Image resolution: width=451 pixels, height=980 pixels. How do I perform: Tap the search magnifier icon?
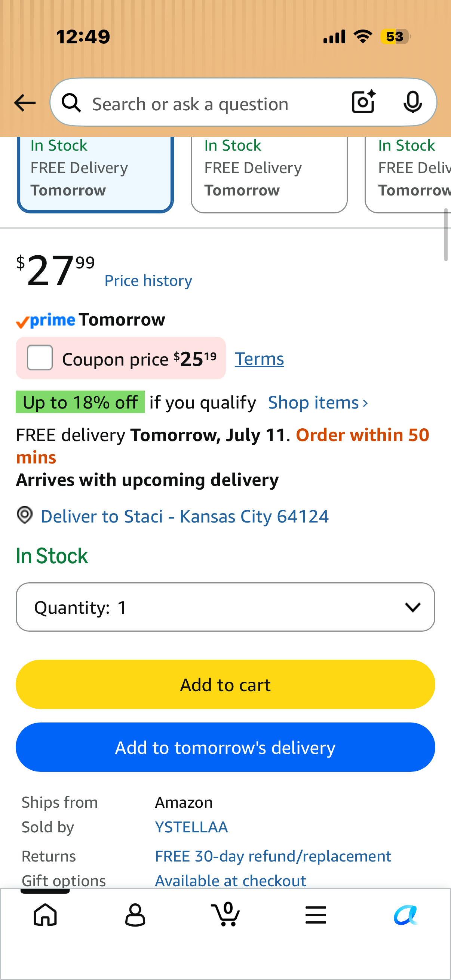[71, 103]
